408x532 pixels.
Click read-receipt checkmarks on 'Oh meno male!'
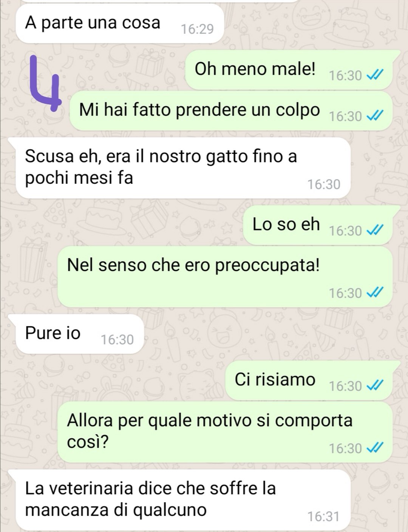pos(376,76)
